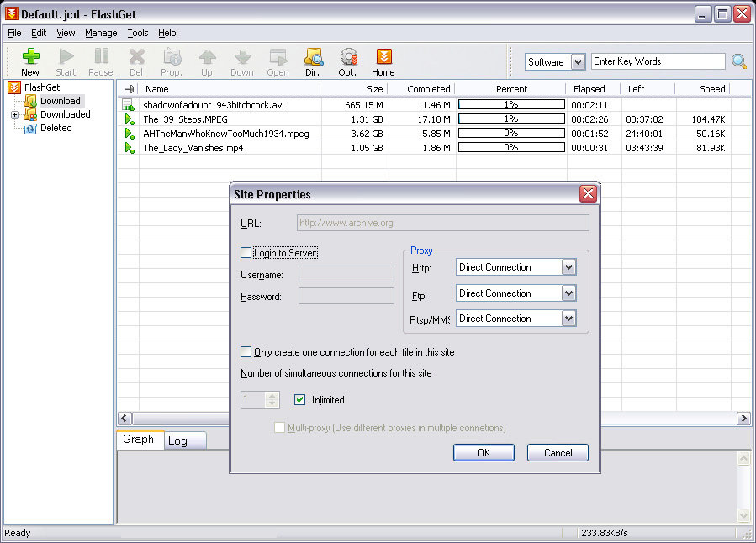The image size is (756, 543).
Task: Click the Home toolbar icon
Action: pos(383,57)
